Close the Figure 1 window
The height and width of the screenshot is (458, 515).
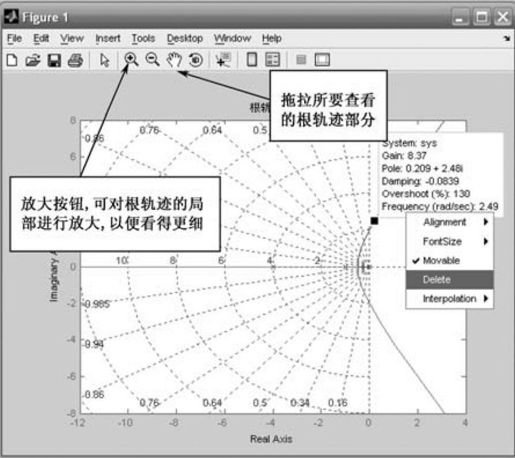[503, 17]
